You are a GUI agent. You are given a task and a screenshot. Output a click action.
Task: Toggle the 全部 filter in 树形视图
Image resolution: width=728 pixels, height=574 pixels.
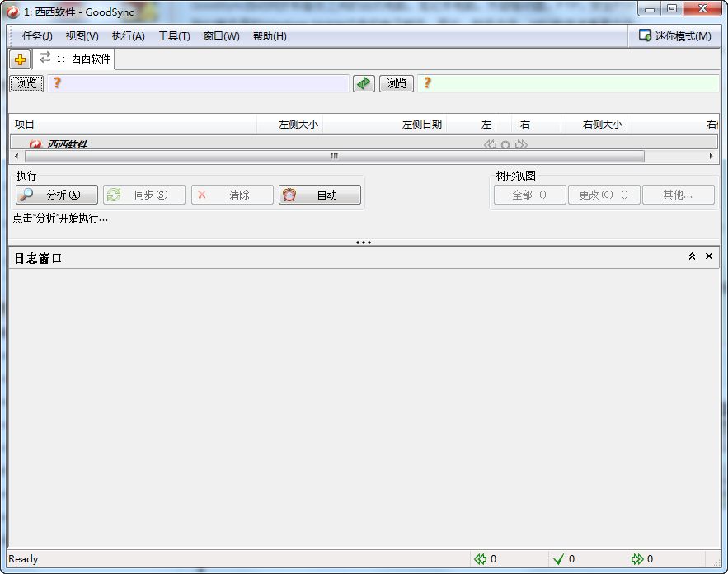529,194
